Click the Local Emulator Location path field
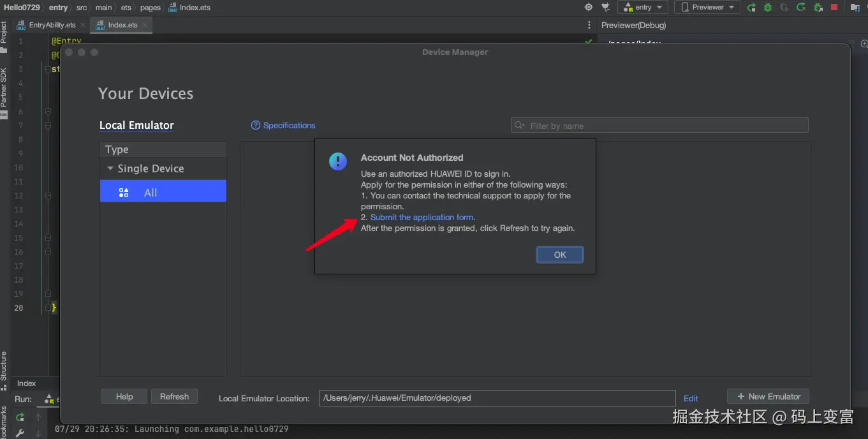This screenshot has width=868, height=439. click(x=497, y=398)
